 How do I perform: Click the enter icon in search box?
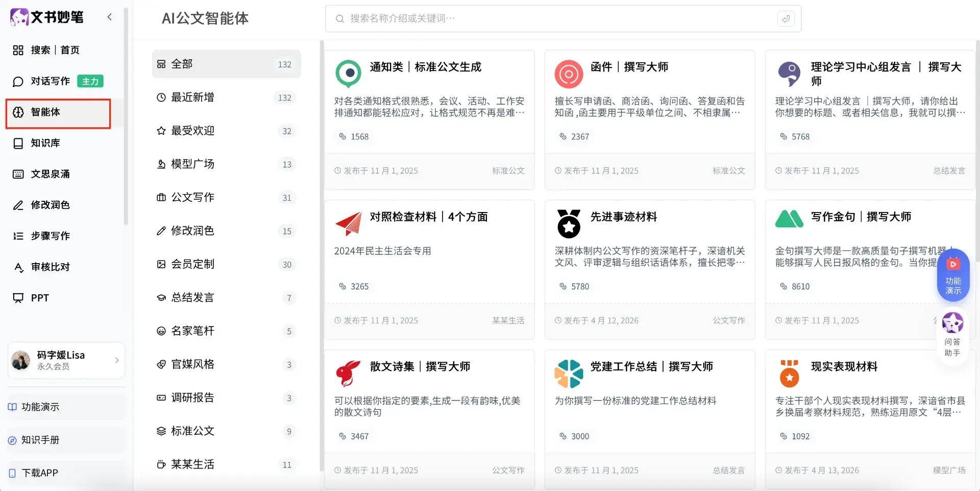pyautogui.click(x=786, y=19)
